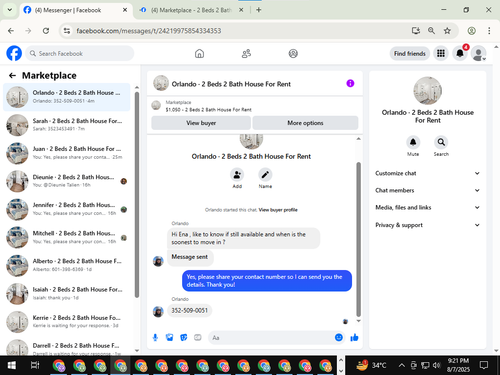Open the notifications bell icon
The height and width of the screenshot is (375, 500).
(460, 53)
